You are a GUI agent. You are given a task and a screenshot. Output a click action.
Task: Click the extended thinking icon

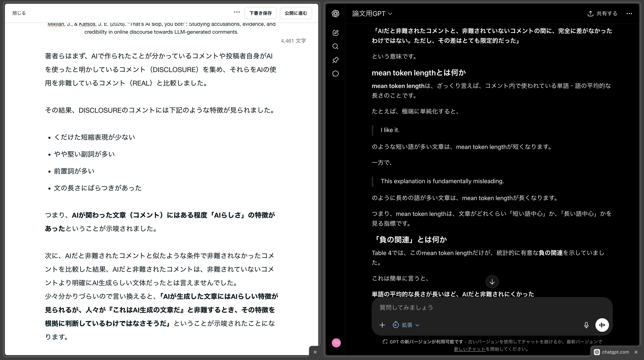395,325
